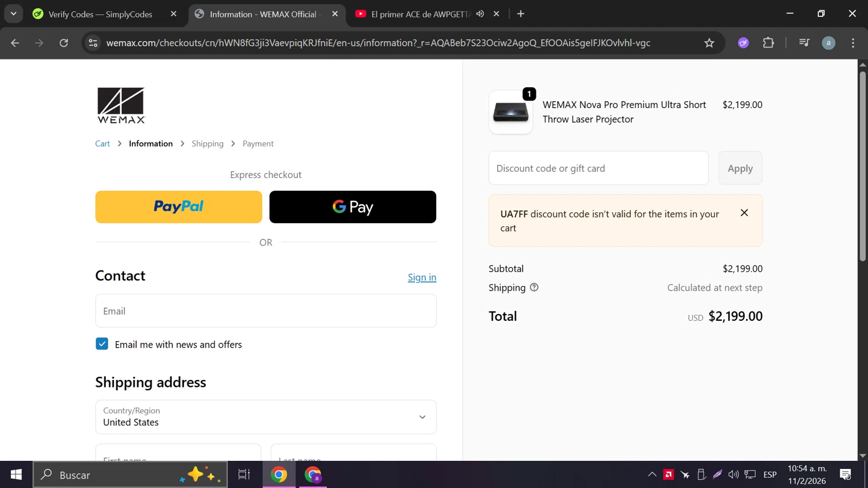Apply the discount code
Viewport: 868px width, 488px height.
[x=740, y=168]
